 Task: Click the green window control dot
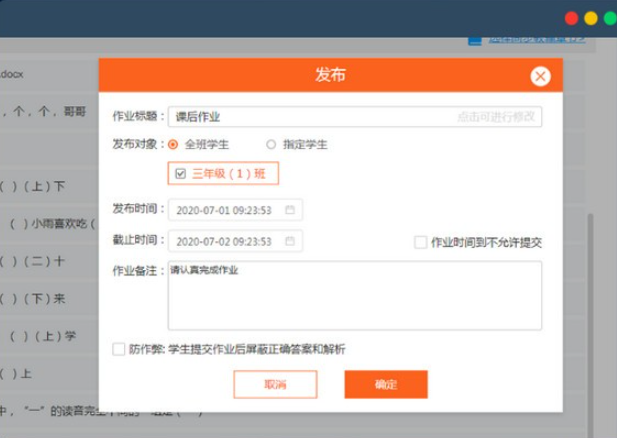[610, 18]
